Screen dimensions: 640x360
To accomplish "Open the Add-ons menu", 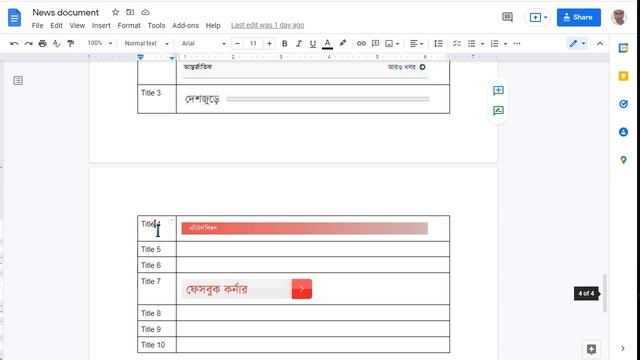I will (185, 25).
